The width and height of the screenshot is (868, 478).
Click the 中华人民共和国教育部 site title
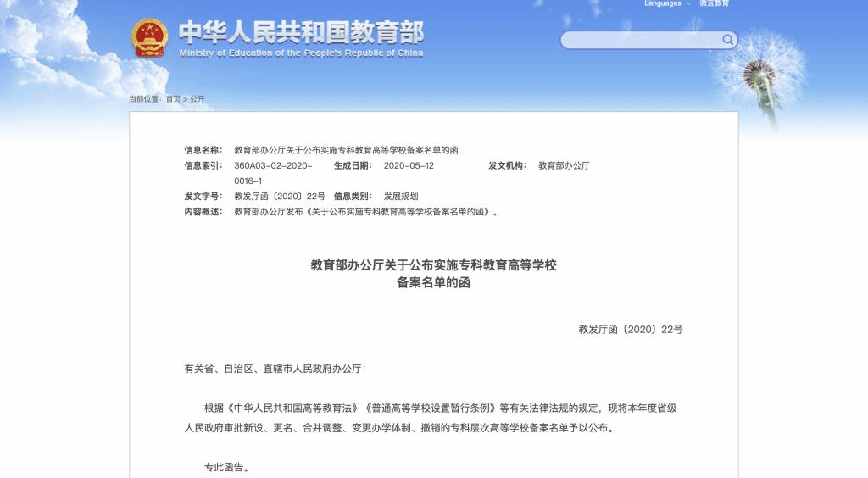tap(301, 32)
